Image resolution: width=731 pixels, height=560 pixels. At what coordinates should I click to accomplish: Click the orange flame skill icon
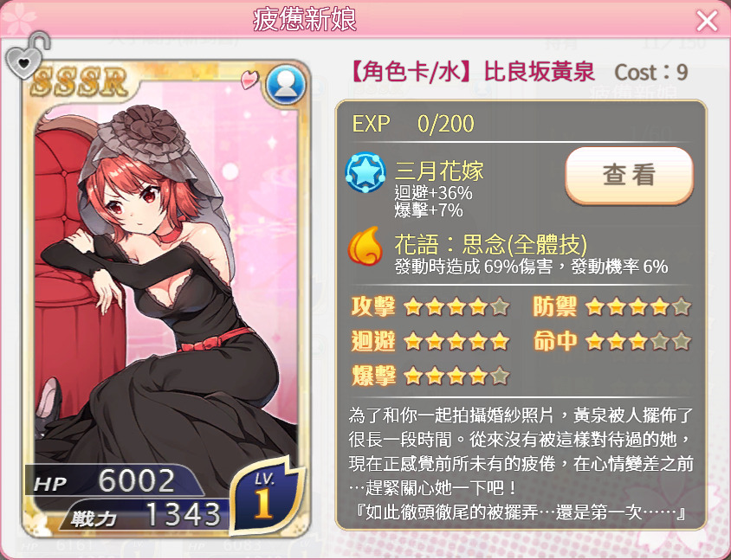click(x=365, y=246)
